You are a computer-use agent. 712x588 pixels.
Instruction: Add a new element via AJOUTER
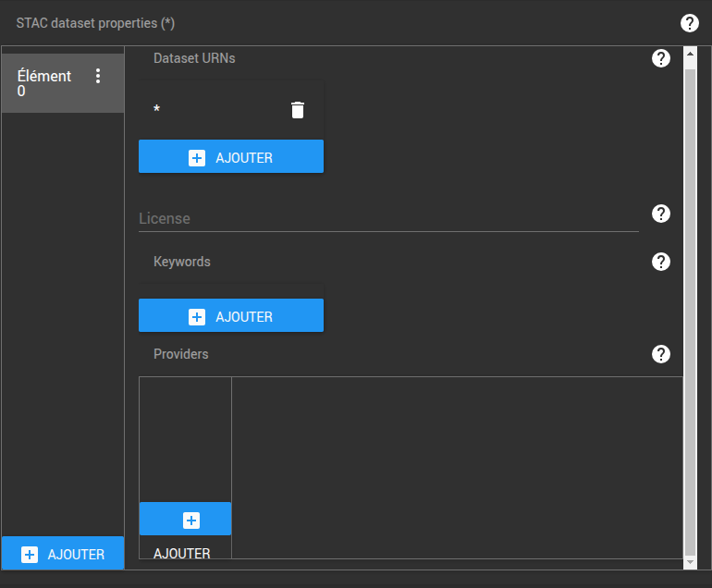coord(63,553)
